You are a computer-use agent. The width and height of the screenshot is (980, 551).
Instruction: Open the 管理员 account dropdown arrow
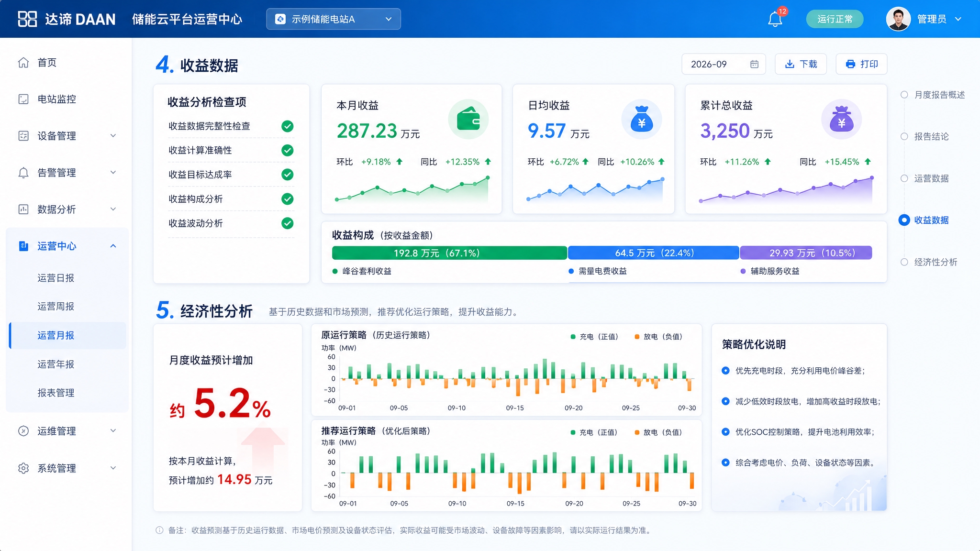tap(958, 19)
